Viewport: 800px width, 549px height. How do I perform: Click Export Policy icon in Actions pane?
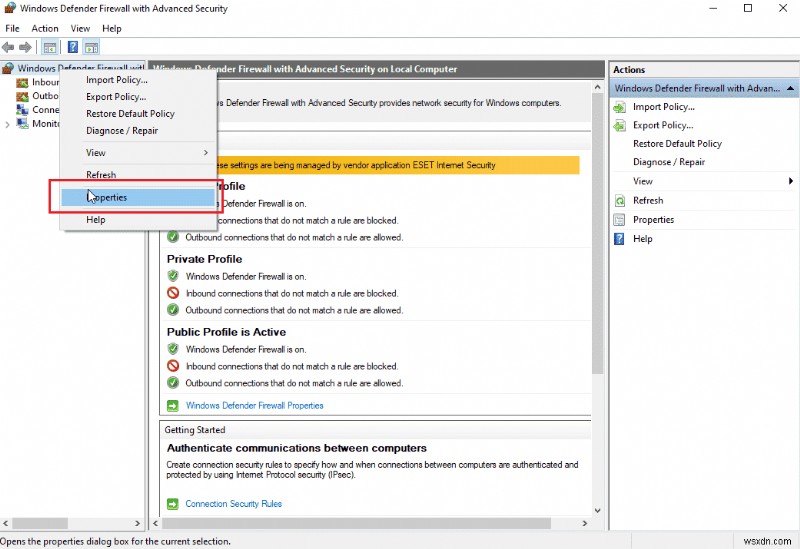[x=619, y=126]
